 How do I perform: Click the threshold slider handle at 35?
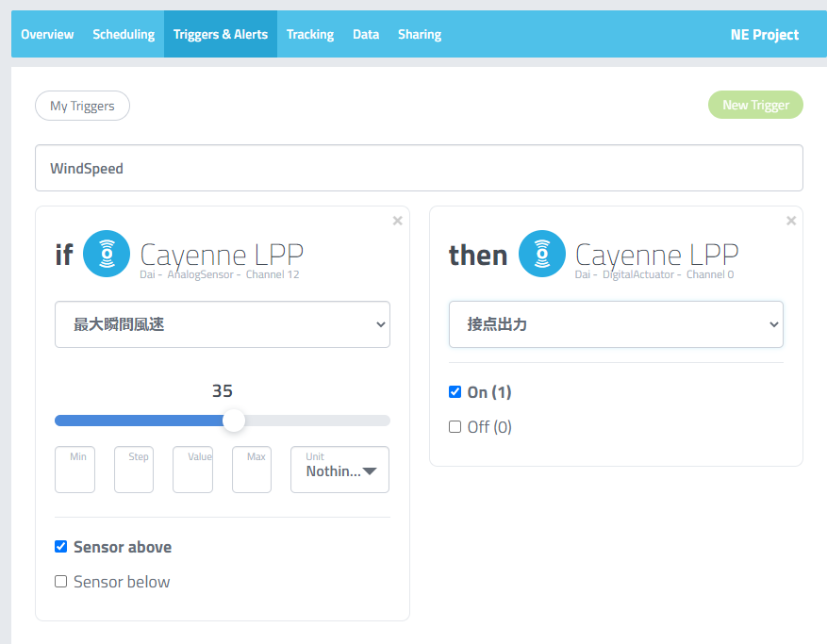tap(234, 421)
